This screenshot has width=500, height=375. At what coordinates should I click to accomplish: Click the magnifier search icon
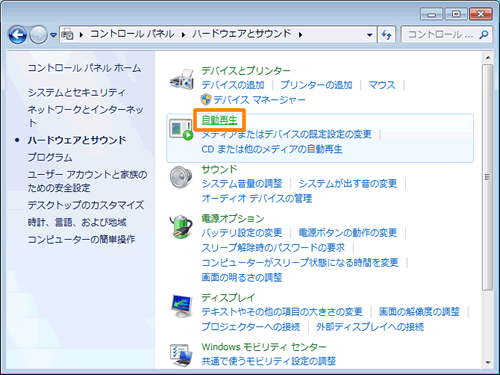483,34
